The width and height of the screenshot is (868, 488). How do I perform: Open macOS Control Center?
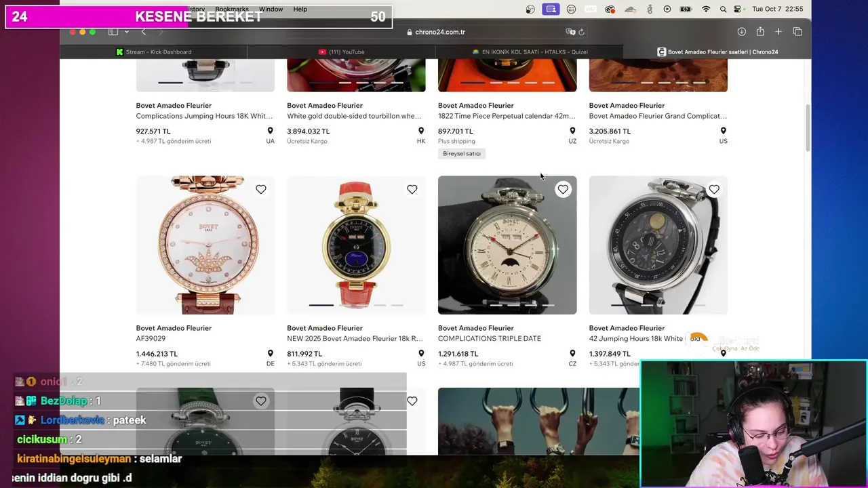(x=738, y=9)
